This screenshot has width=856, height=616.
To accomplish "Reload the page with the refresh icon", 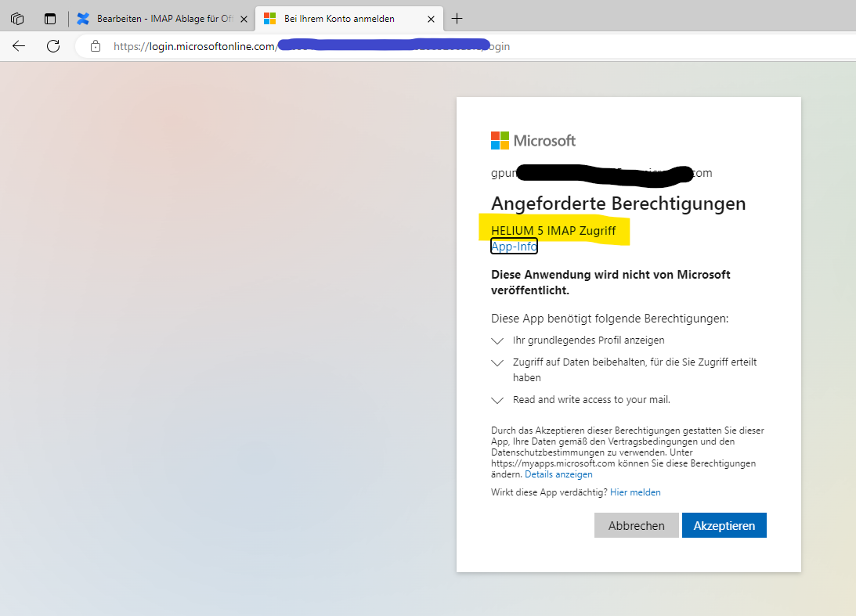I will [53, 46].
